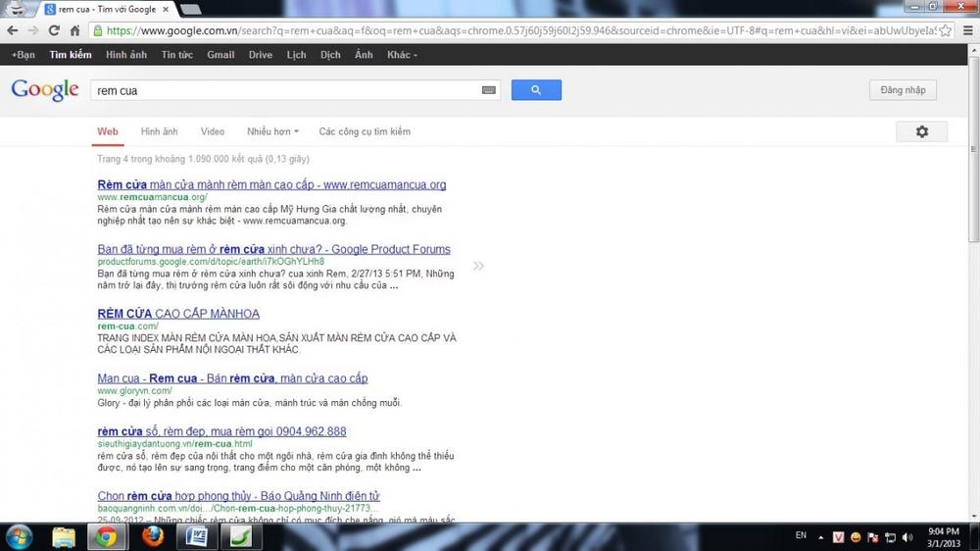Image resolution: width=980 pixels, height=551 pixels.
Task: Open 'rèm cửa sổ, rèm đẹp, mua rèm' result
Action: tap(221, 431)
